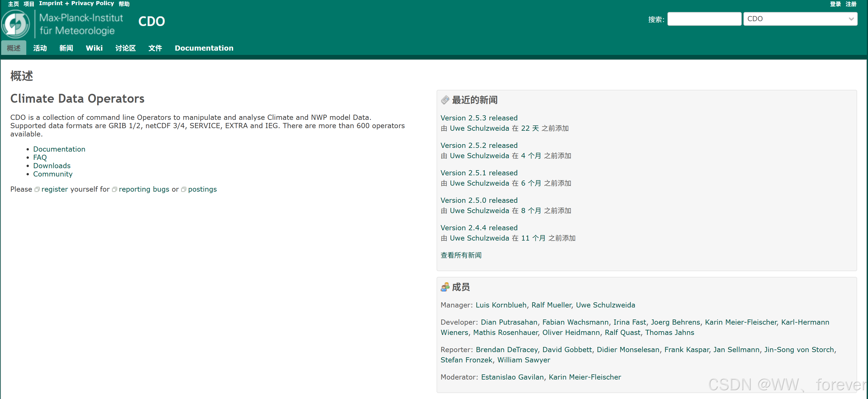Switch to the 活动 activity tab
This screenshot has height=399, width=868.
(40, 48)
